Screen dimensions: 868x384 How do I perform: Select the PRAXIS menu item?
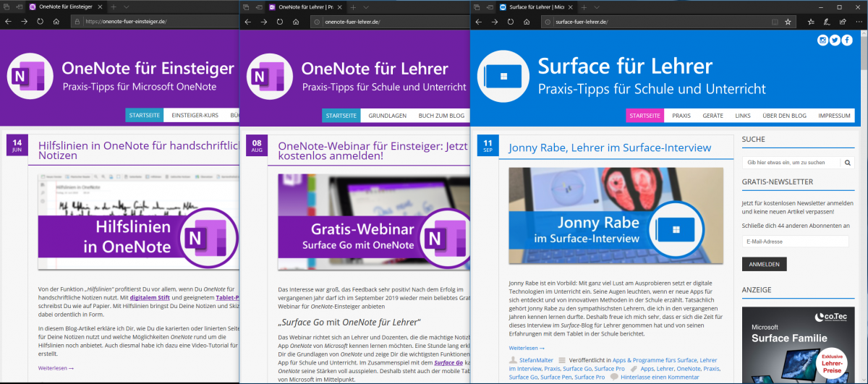[x=681, y=116]
